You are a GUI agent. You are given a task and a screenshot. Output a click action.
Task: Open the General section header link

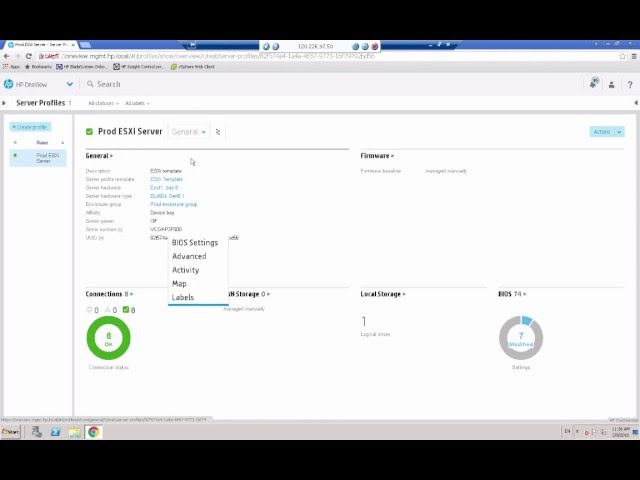pos(99,156)
